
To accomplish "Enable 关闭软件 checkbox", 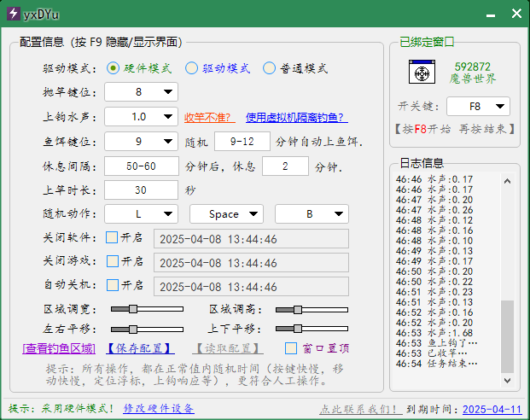I will tap(112, 237).
